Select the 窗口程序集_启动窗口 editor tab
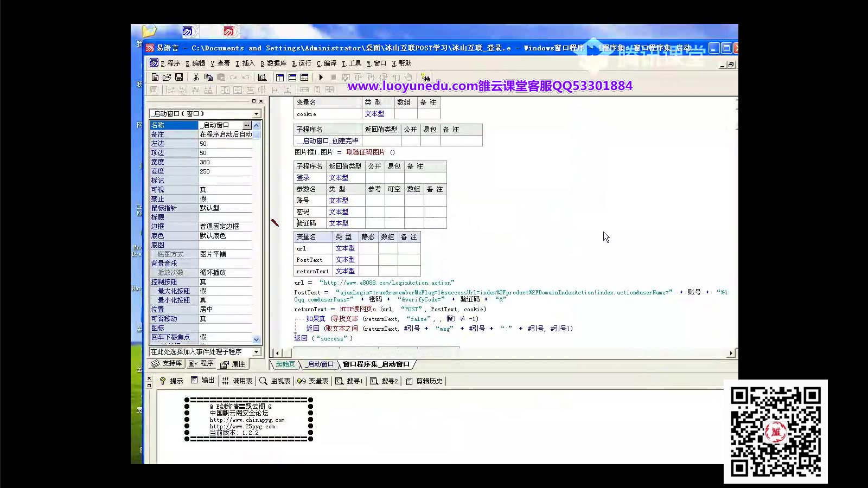Screen dimensions: 868x488 (376, 364)
